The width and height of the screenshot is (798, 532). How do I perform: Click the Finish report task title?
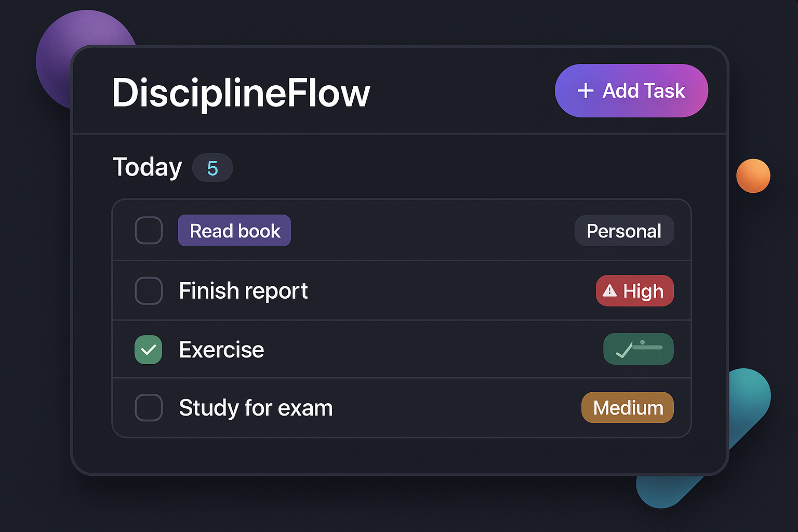click(243, 290)
